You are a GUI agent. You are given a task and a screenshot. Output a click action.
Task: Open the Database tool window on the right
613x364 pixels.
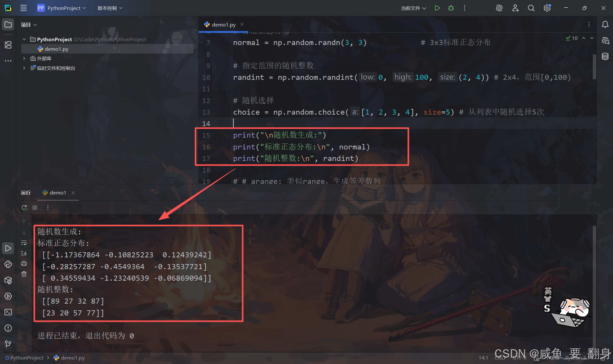click(605, 57)
